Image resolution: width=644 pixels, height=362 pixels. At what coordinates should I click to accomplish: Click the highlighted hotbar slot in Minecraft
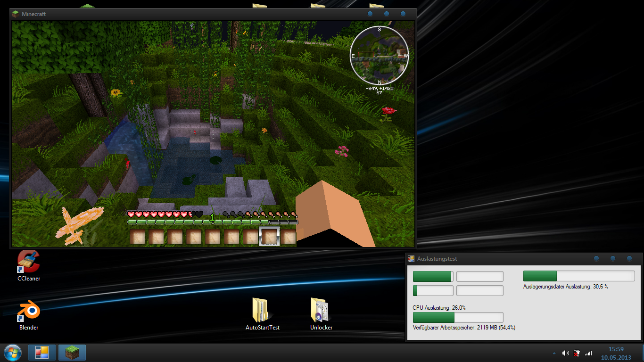[269, 236]
